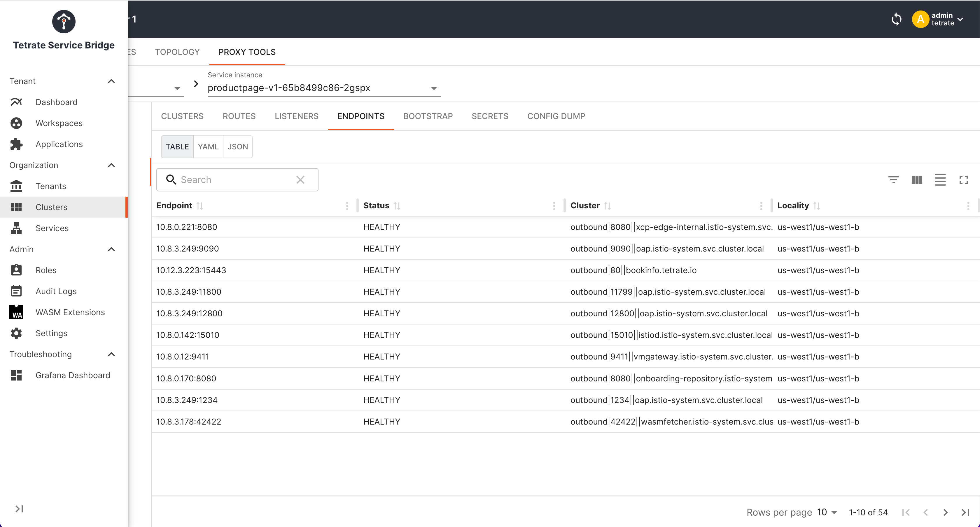Collapse the Admin section
This screenshot has width=980, height=527.
[x=111, y=249]
